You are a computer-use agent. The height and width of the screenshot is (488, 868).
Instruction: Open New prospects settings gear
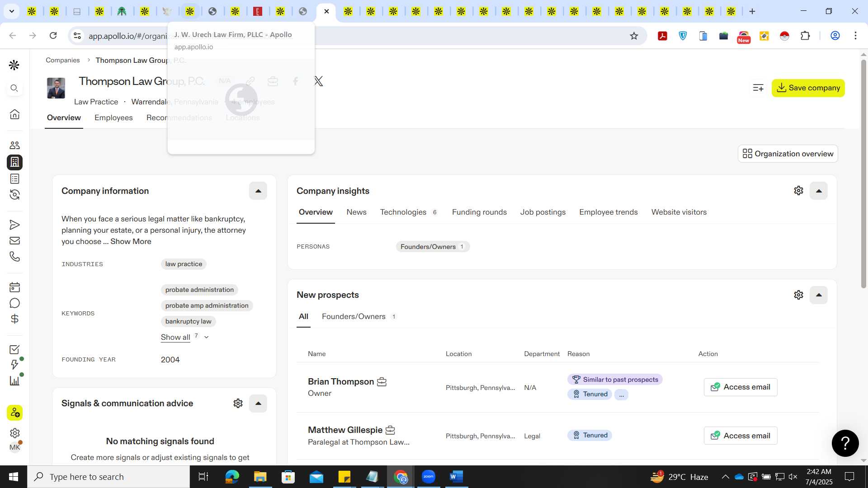pos(798,295)
